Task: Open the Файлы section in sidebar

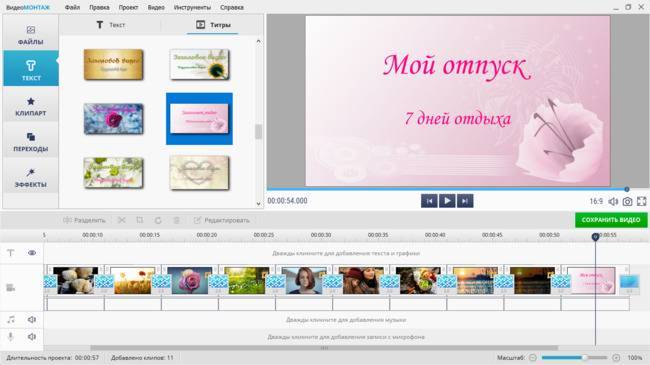Action: [x=31, y=35]
